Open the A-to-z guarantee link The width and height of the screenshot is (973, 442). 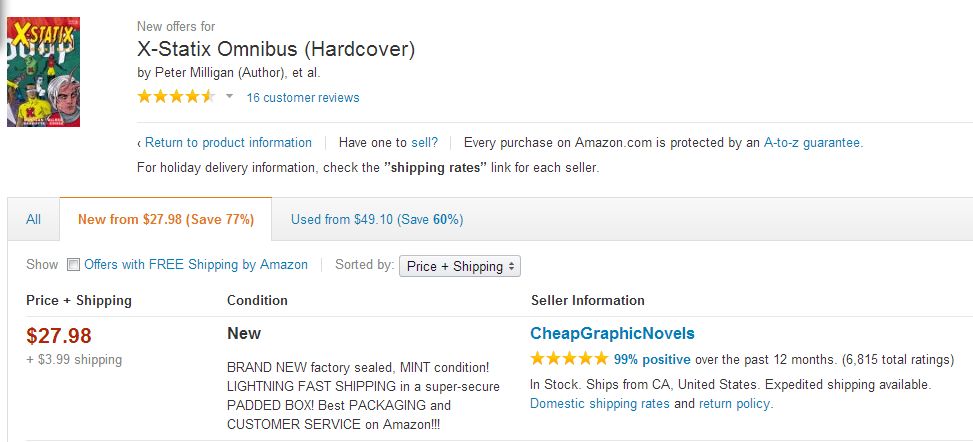(812, 143)
